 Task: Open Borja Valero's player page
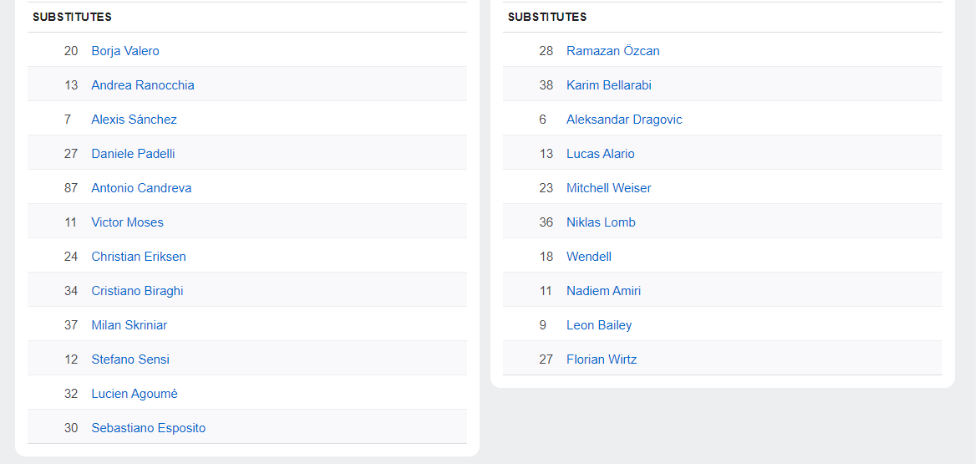coord(125,51)
